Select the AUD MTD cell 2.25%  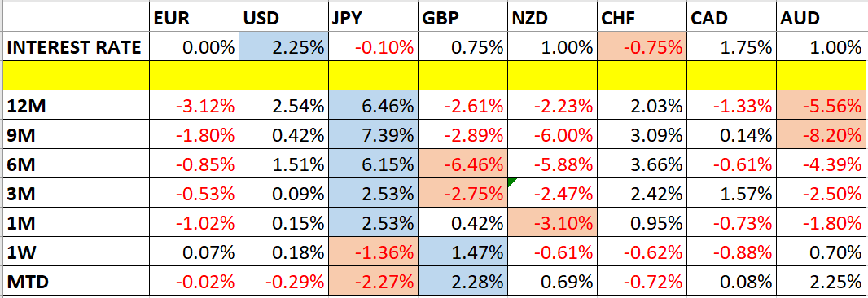click(822, 282)
